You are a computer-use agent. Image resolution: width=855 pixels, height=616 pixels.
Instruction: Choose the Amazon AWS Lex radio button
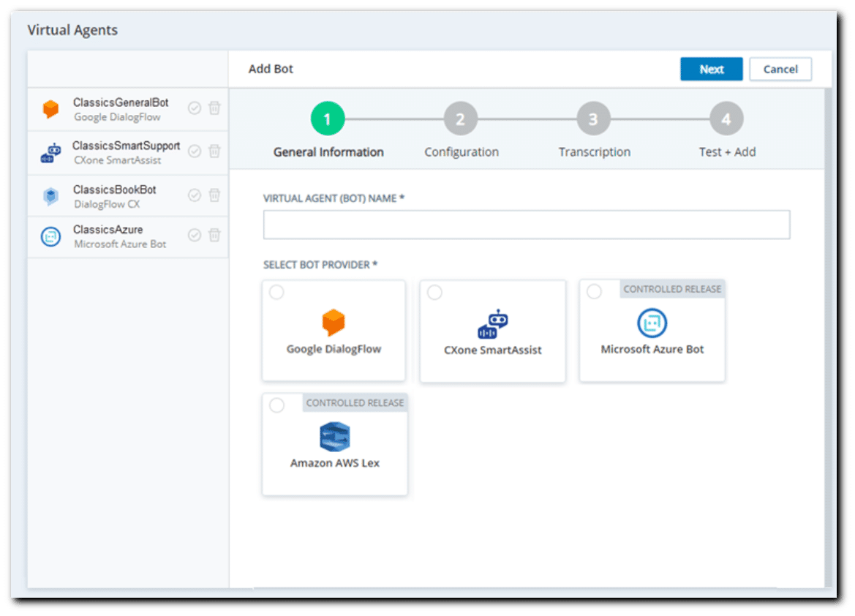pos(276,405)
